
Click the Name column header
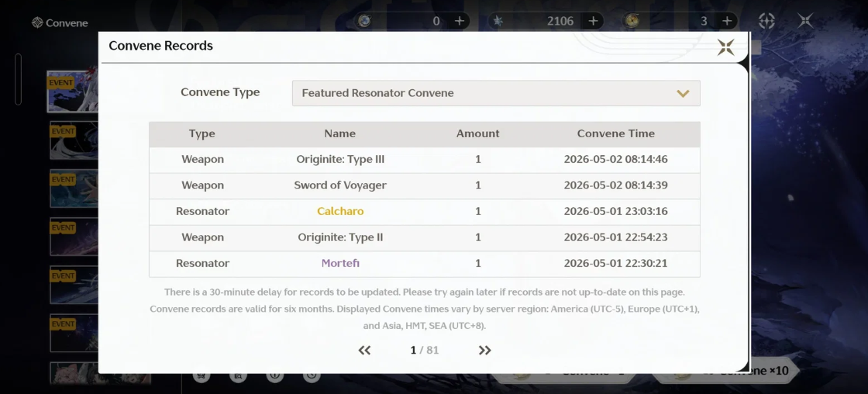point(340,133)
